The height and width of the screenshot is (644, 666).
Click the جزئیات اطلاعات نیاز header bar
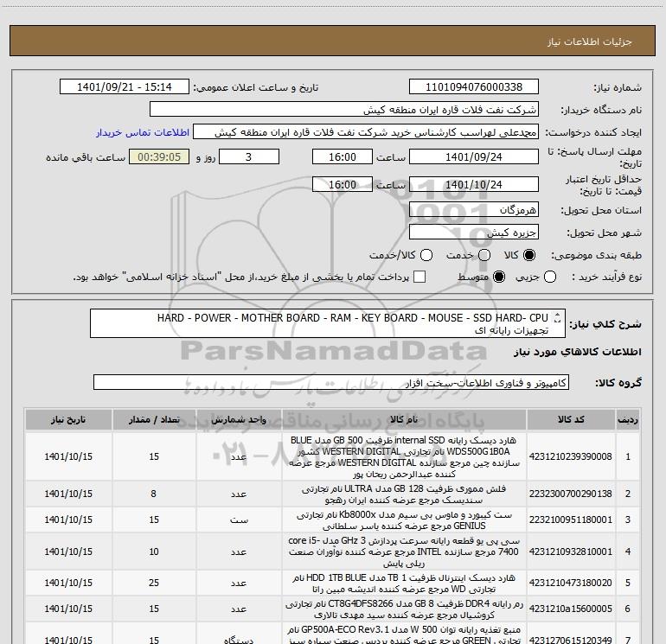333,41
